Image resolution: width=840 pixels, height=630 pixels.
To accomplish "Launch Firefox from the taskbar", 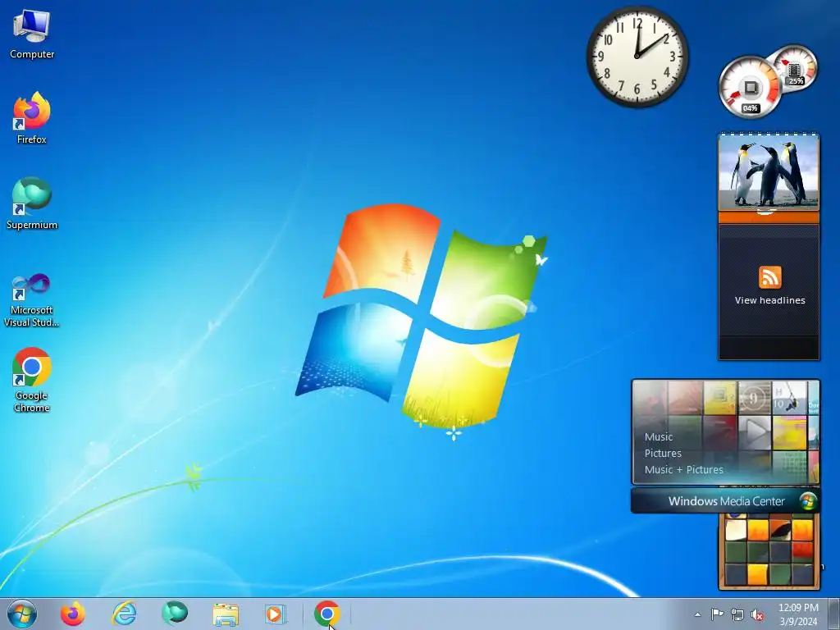I will point(73,614).
